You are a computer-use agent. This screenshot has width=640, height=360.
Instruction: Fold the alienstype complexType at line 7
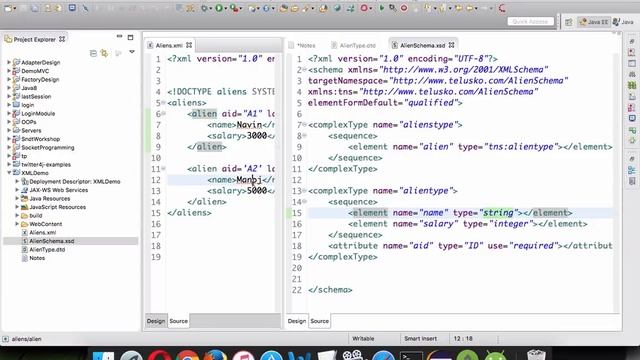pos(304,124)
